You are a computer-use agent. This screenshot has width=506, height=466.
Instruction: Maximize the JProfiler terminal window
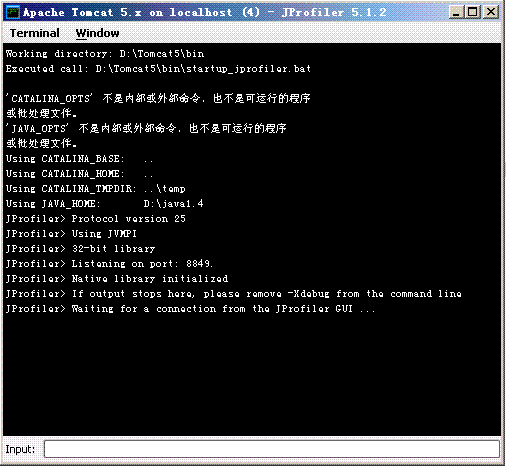coord(473,12)
